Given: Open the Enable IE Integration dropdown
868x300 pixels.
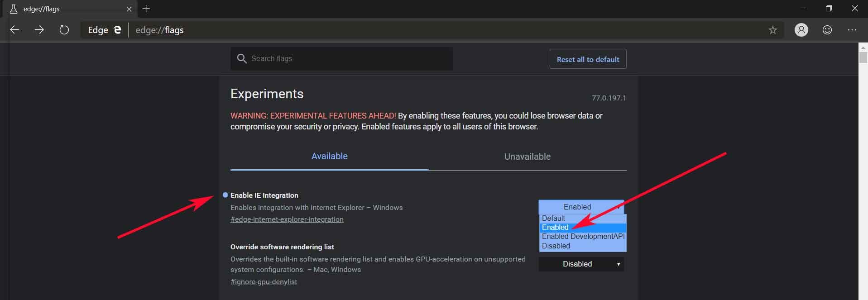Looking at the screenshot, I should (581, 207).
